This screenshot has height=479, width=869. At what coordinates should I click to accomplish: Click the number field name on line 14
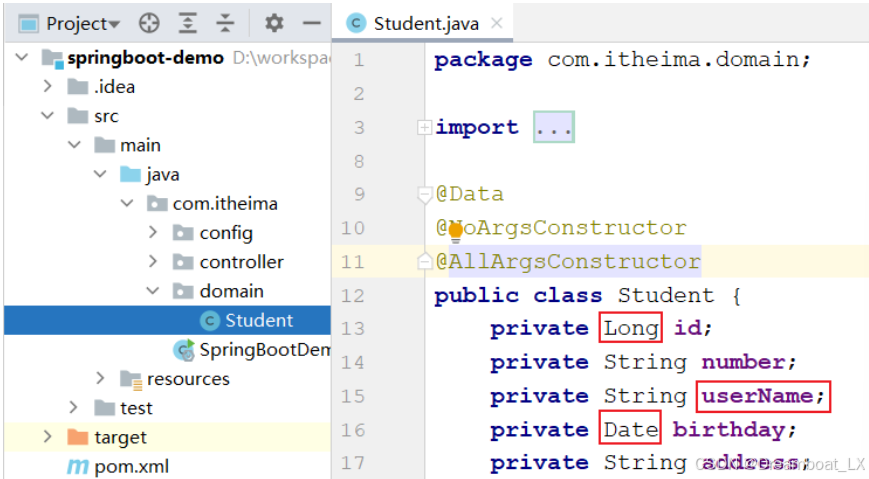[743, 362]
